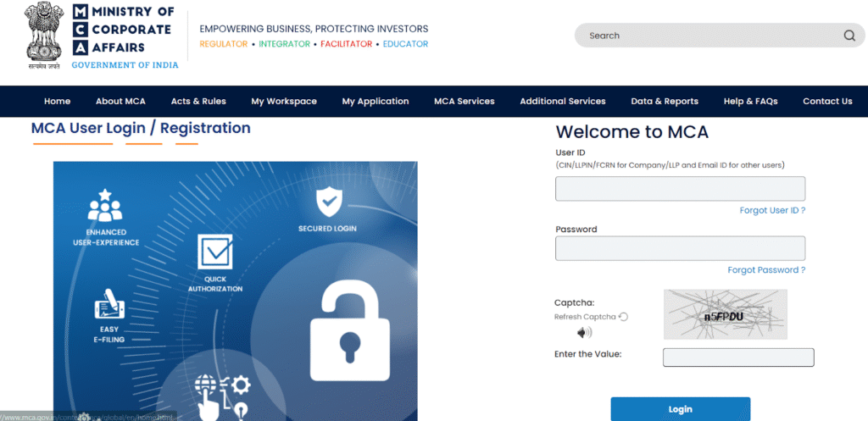Play the captcha audio speaker icon

585,332
